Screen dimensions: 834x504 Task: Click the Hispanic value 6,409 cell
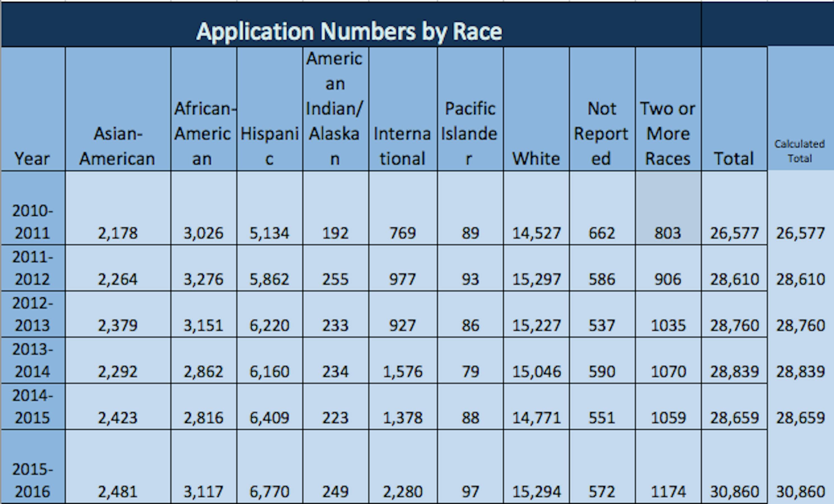(269, 417)
